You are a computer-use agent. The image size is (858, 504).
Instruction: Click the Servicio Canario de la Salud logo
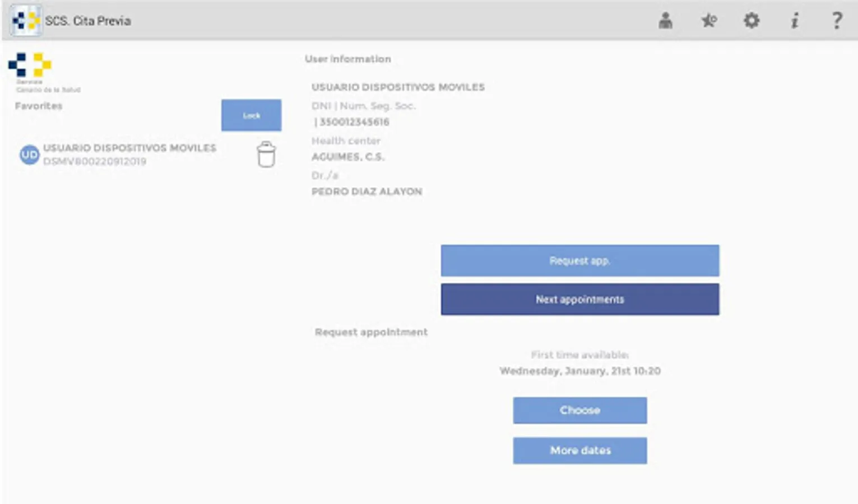click(44, 73)
